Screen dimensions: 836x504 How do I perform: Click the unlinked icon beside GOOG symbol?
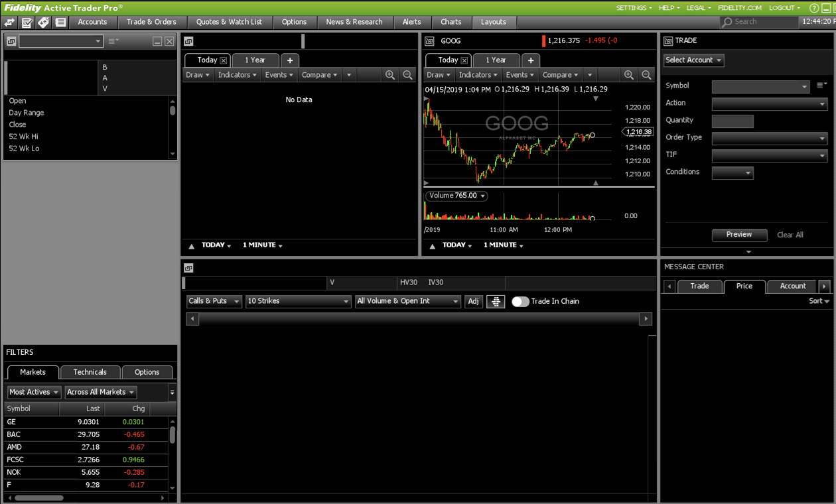coord(429,41)
